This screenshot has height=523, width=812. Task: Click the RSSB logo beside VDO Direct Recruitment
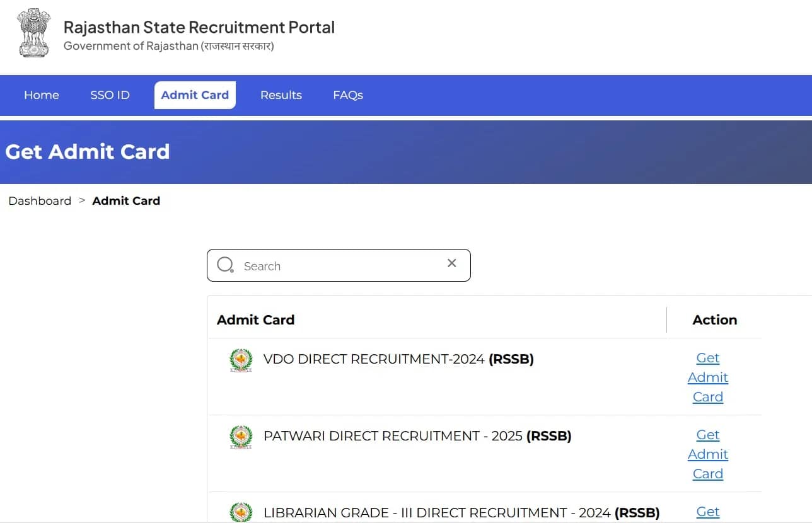(x=241, y=360)
